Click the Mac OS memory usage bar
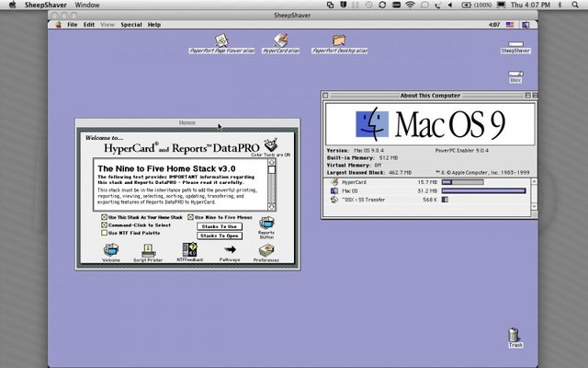Screen dimensions: 588x368 [x=484, y=190]
